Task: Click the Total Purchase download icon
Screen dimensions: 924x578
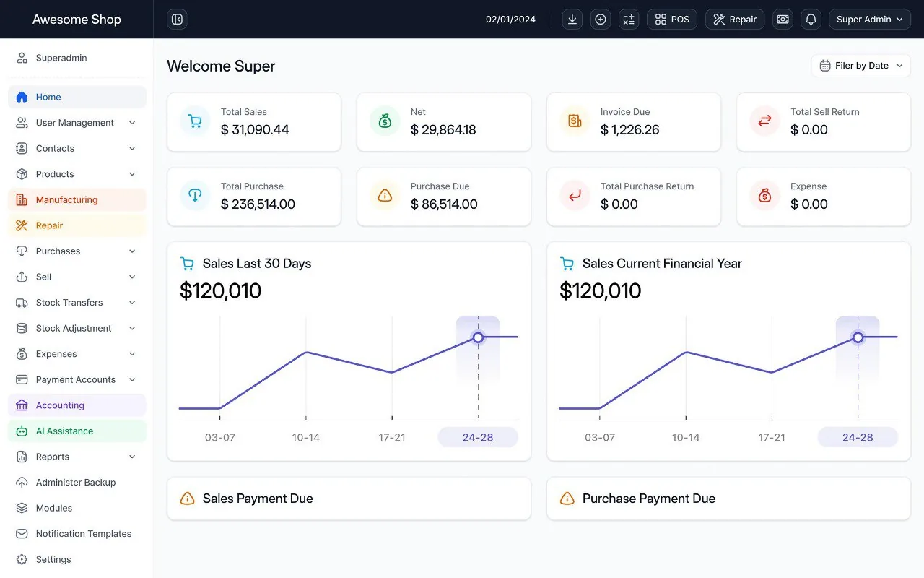Action: pos(195,196)
